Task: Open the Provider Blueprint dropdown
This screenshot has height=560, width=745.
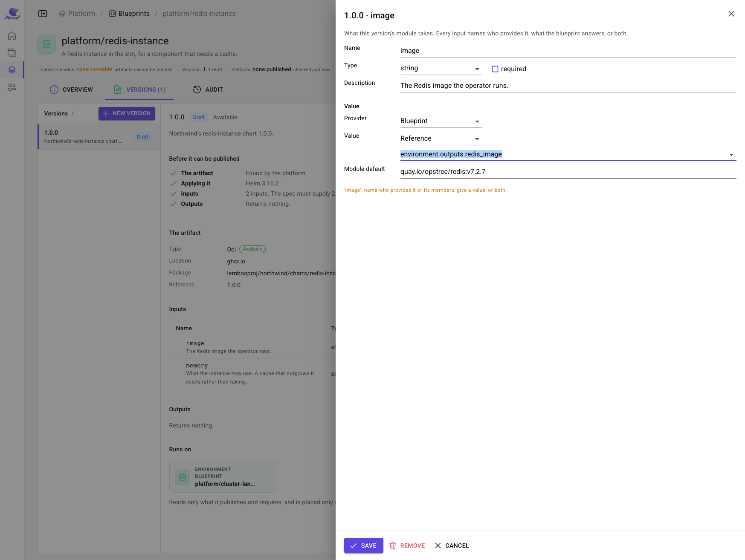Action: pos(441,121)
